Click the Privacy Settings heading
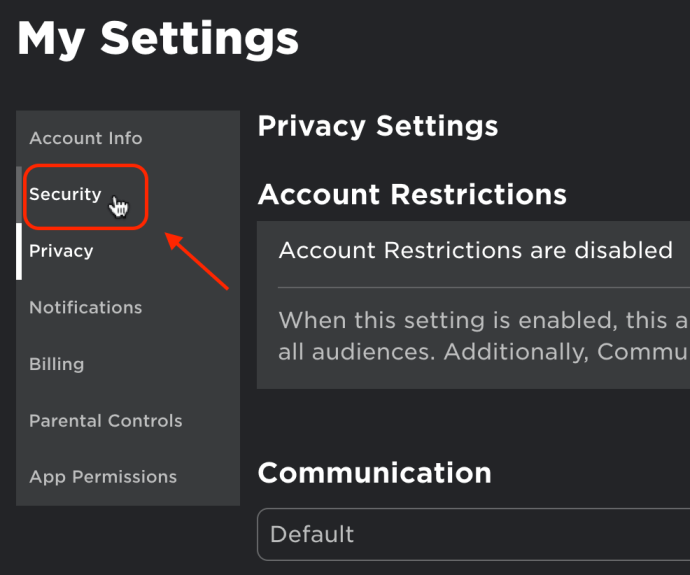Screen dimensions: 690x575 click(x=378, y=127)
